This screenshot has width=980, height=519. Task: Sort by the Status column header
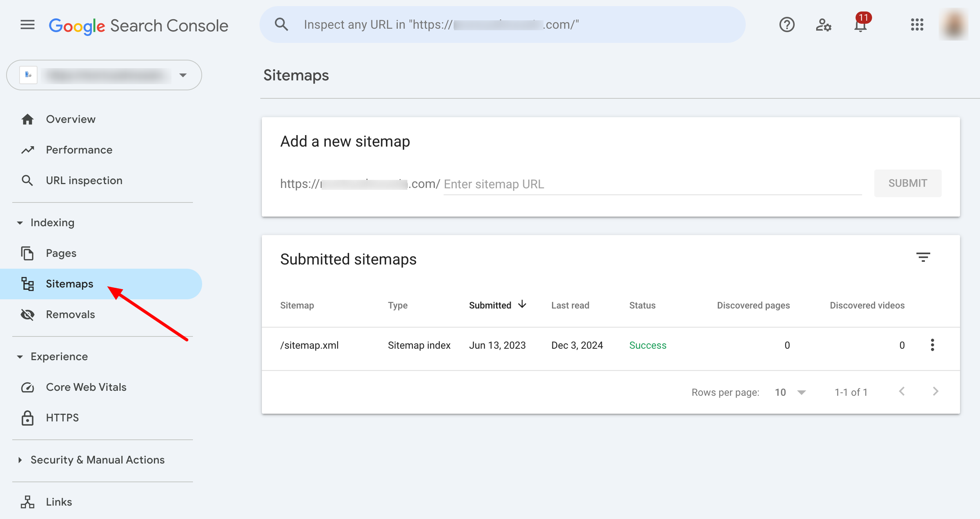[x=642, y=305]
